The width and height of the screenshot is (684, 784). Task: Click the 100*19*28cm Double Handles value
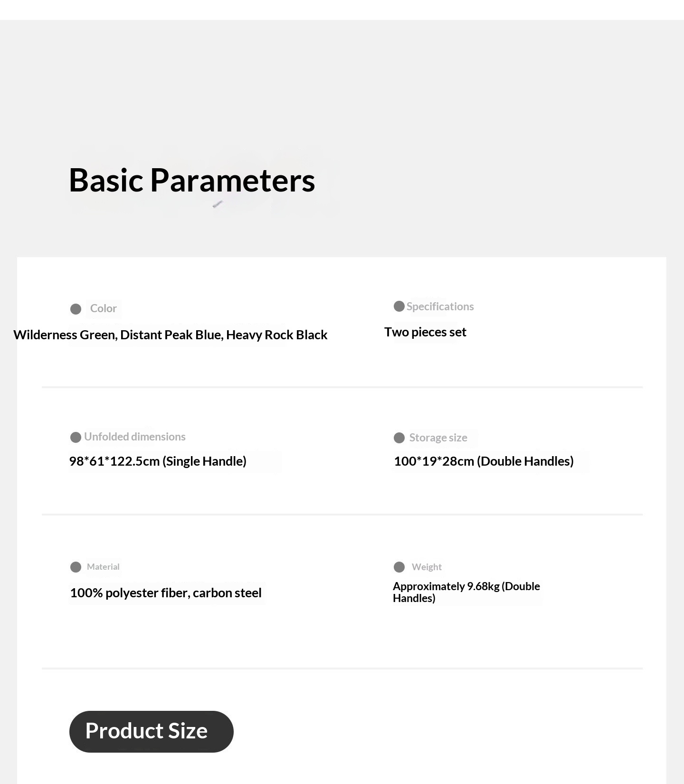tap(484, 461)
